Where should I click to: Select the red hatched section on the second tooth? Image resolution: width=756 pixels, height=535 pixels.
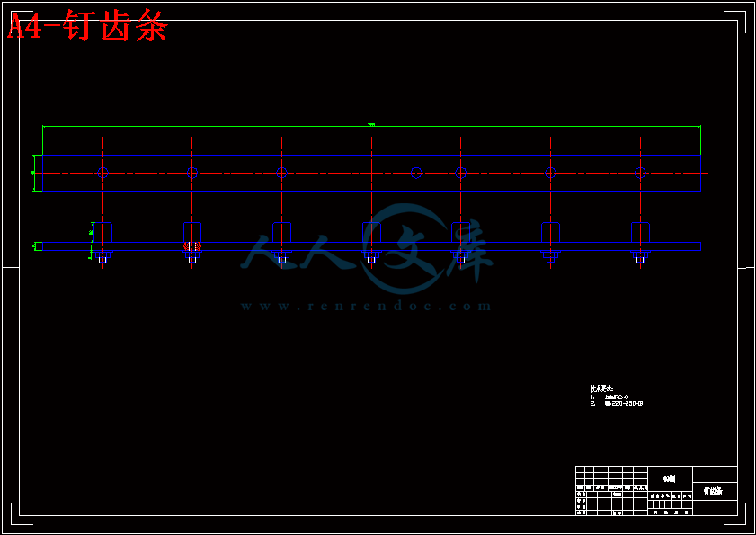click(191, 246)
